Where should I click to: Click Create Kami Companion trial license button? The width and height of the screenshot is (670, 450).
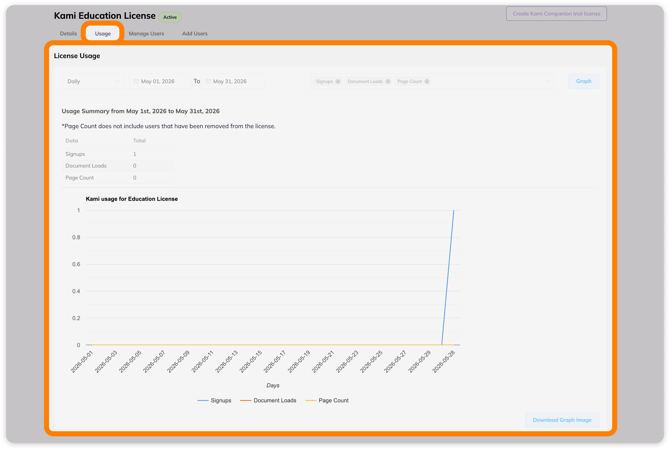pos(556,14)
